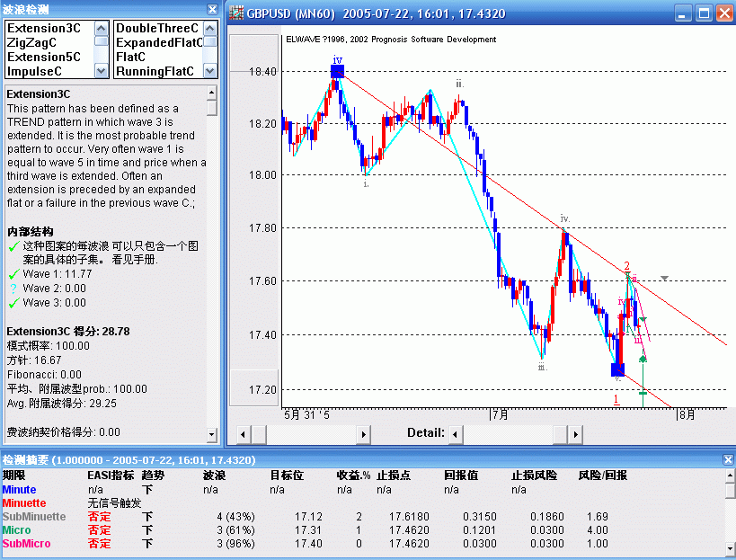Click the 17.6180 stop-loss value
The width and height of the screenshot is (736, 560).
[409, 517]
